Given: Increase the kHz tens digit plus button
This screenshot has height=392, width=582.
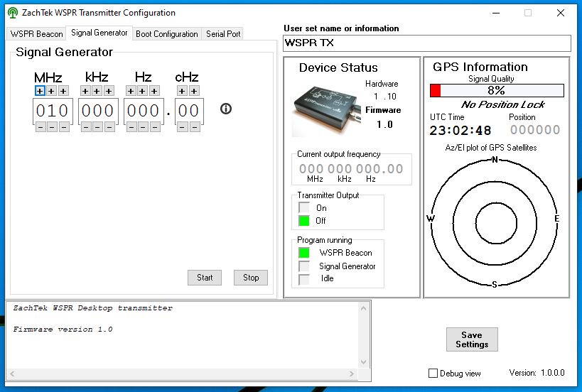Looking at the screenshot, I should point(97,91).
